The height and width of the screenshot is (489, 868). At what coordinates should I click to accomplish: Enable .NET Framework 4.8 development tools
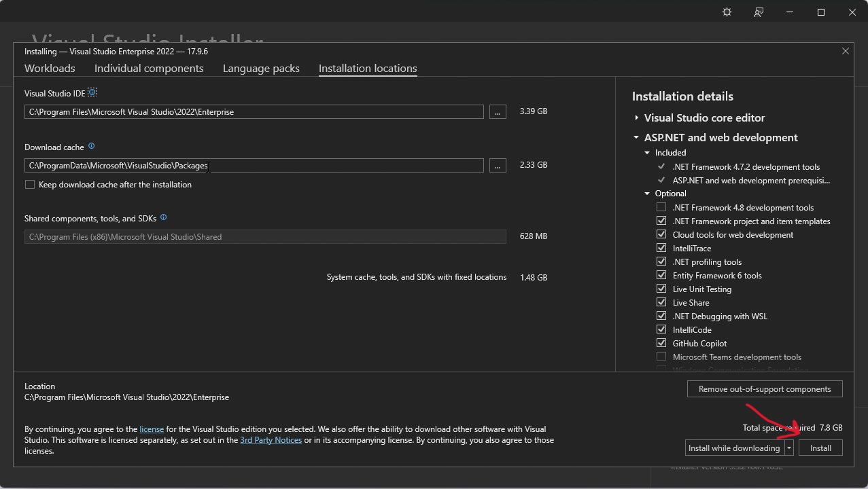pyautogui.click(x=661, y=207)
